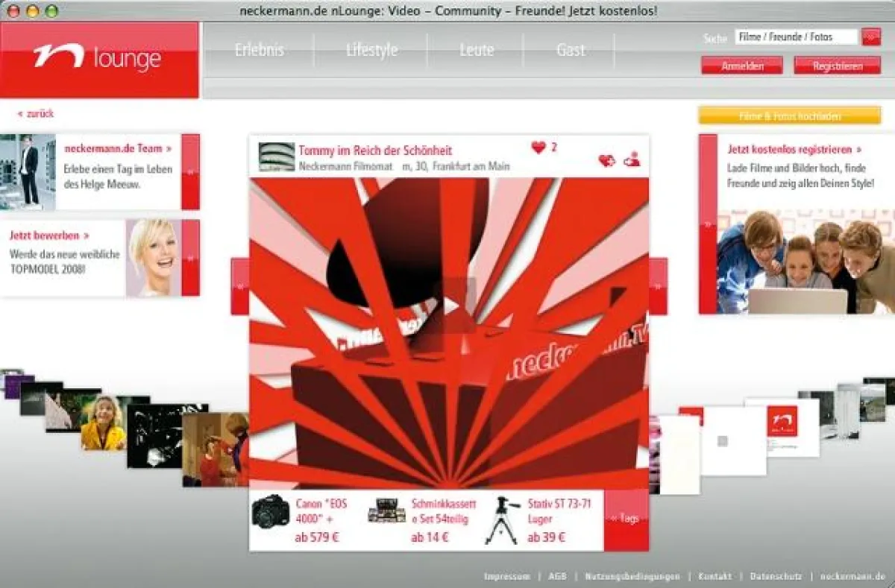The height and width of the screenshot is (588, 895).
Task: Expand the neckermann.de Team teaser arrow
Action: coord(190,171)
